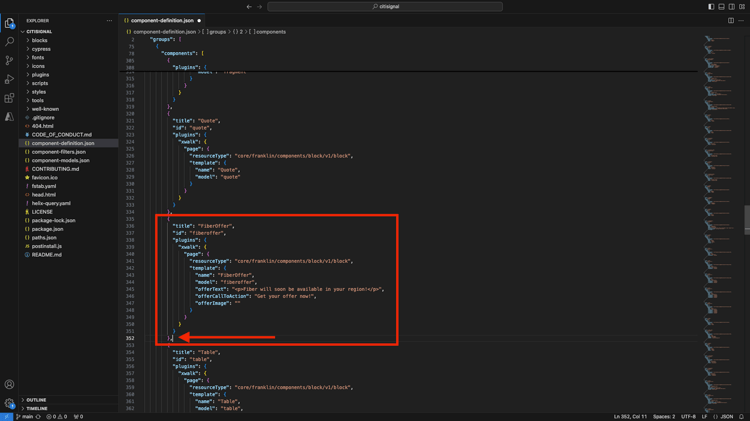Change the UTF-8 encoding setting
This screenshot has height=421, width=750.
688,417
